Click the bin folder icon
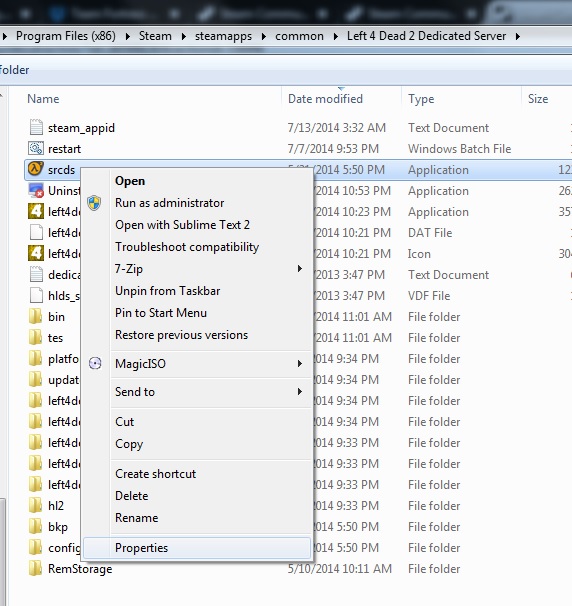572x606 pixels. (35, 317)
